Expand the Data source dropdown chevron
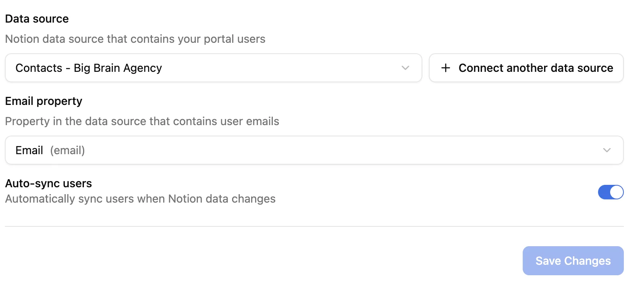This screenshot has height=293, width=644. click(405, 68)
